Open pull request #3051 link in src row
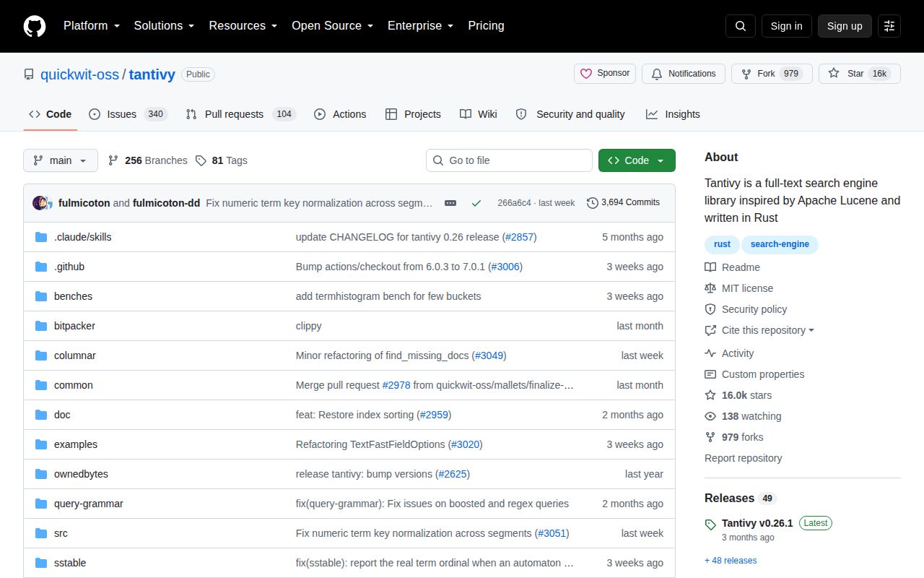924x578 pixels. tap(552, 533)
